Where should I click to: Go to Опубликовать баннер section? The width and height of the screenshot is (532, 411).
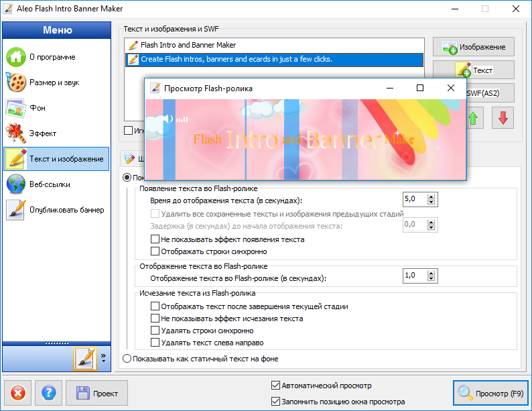pos(56,210)
